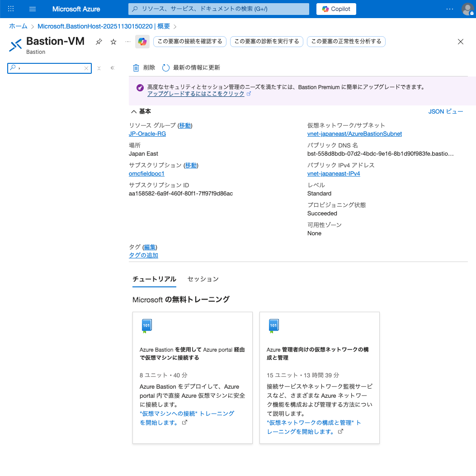Click 移動 next to リソース グループ
Image resolution: width=476 pixels, height=476 pixels.
coord(185,125)
